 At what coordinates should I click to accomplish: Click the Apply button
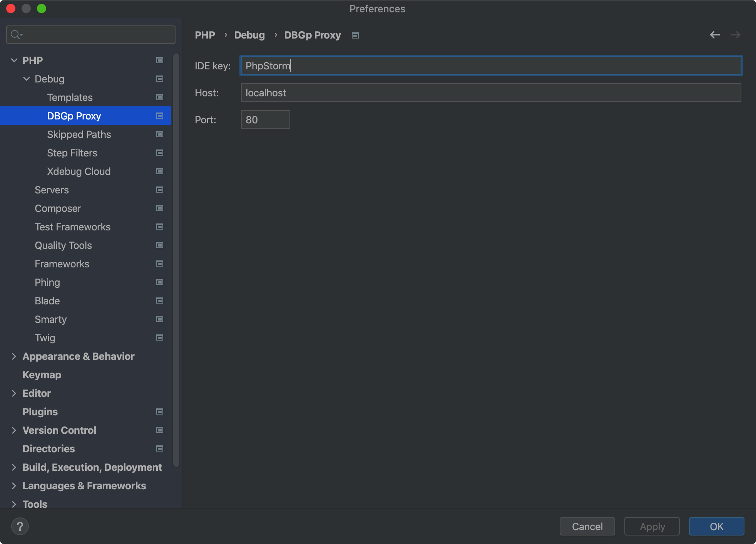(x=652, y=526)
